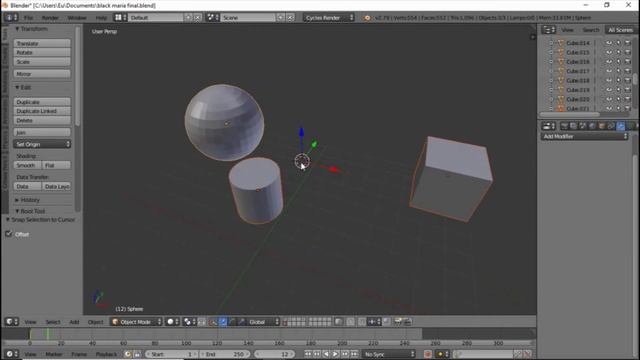Image resolution: width=640 pixels, height=360 pixels.
Task: Open the No Sync dropdown
Action: pyautogui.click(x=389, y=354)
